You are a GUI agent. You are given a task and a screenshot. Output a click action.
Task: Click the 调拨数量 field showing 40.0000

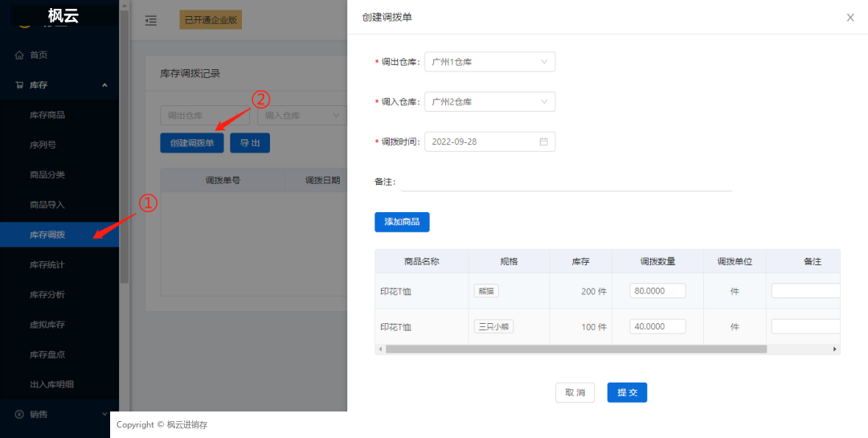(x=657, y=327)
